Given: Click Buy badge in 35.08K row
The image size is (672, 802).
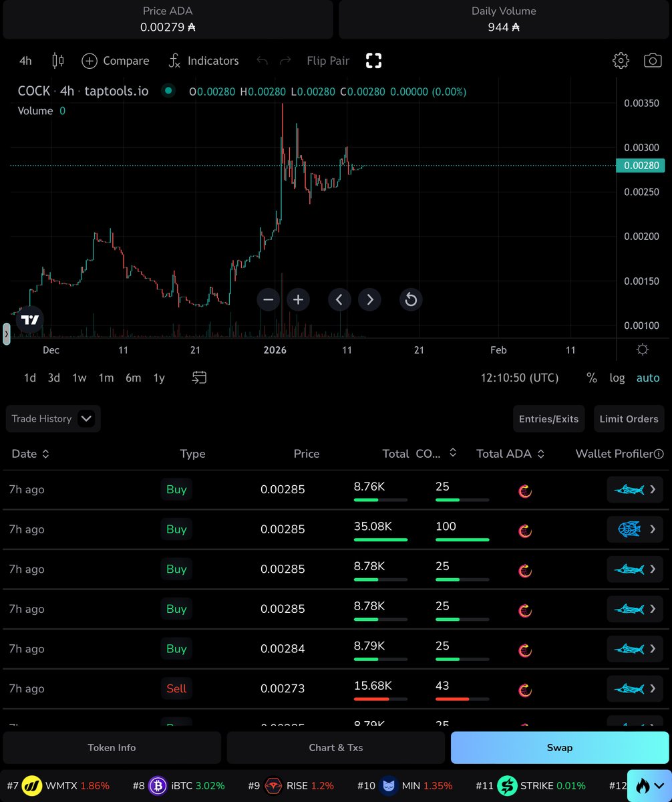Looking at the screenshot, I should (176, 529).
